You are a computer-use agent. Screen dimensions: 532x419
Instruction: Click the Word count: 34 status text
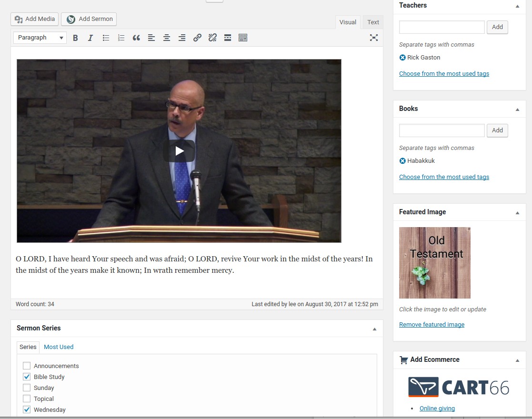point(35,304)
